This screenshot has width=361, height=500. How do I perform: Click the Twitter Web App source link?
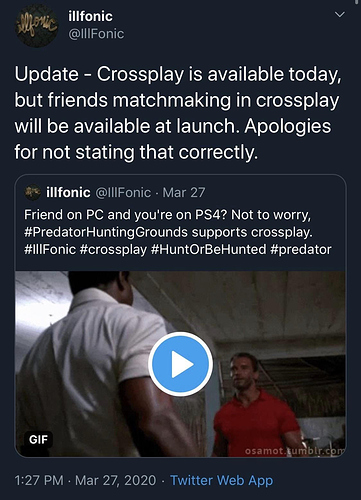[222, 480]
